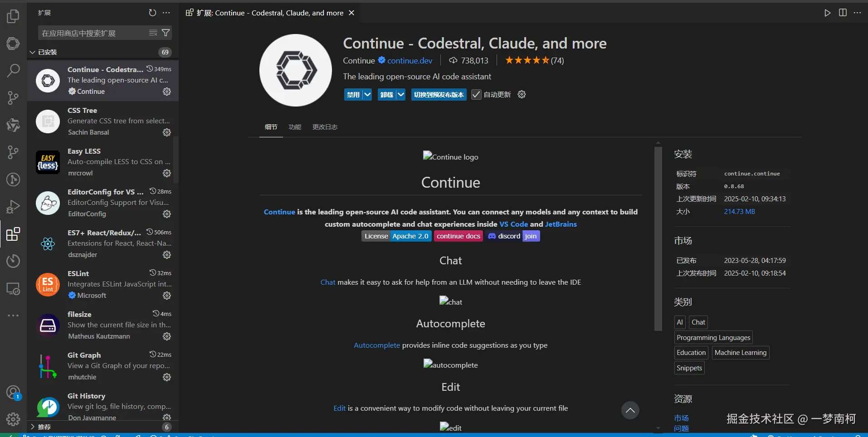Close the Continue extension tab
868x437 pixels.
[x=351, y=13]
